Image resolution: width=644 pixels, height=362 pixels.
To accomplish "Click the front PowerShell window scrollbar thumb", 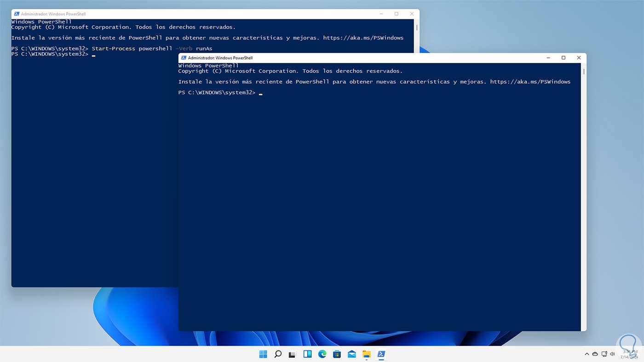I will click(584, 72).
